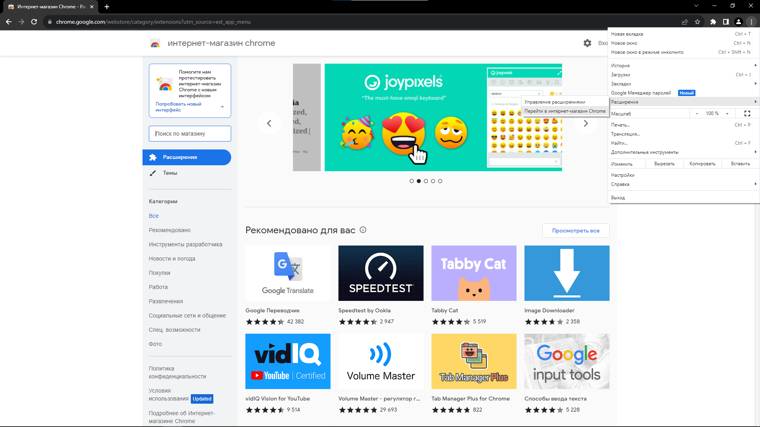
Task: Open web store settings gear
Action: (x=587, y=43)
